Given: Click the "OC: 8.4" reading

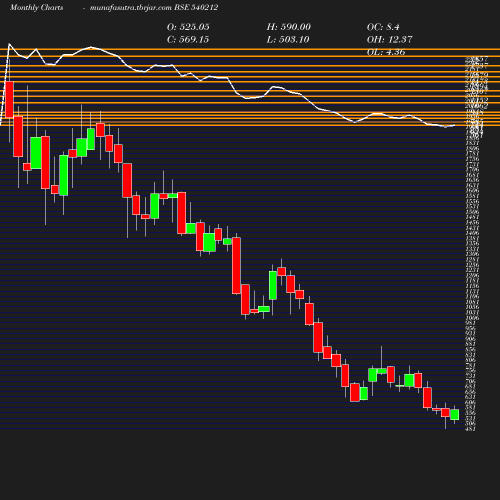Looking at the screenshot, I should click(383, 27).
